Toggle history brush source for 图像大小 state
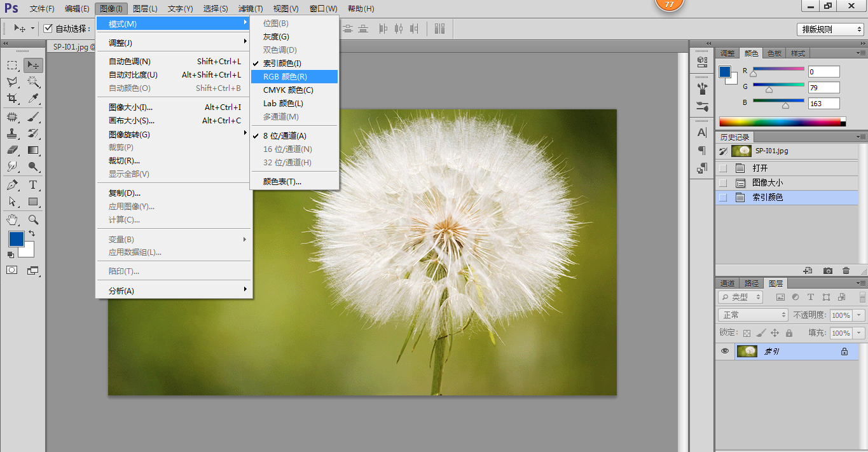Image resolution: width=868 pixels, height=452 pixels. click(722, 183)
